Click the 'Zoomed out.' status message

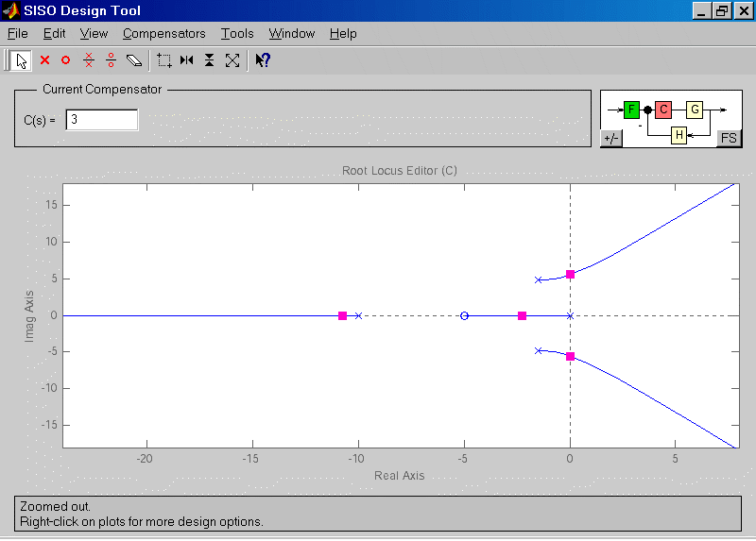click(55, 506)
